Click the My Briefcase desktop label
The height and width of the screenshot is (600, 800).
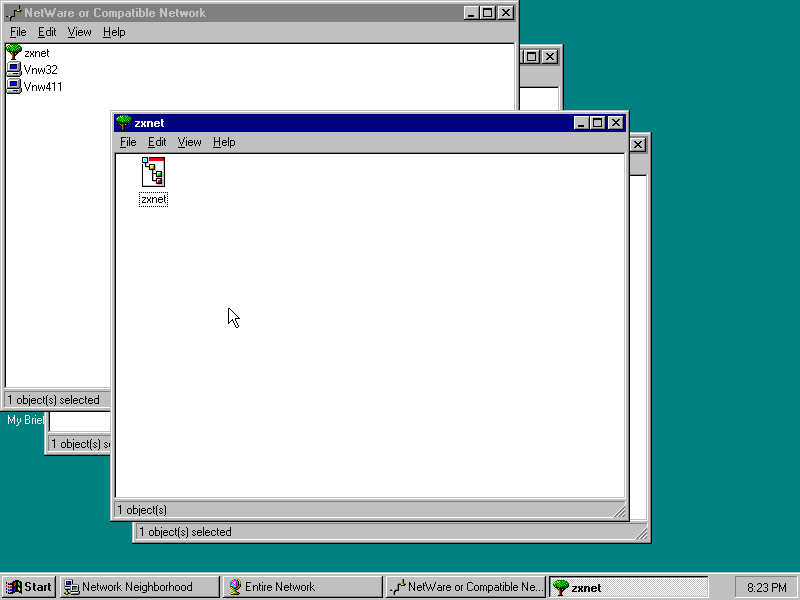25,419
